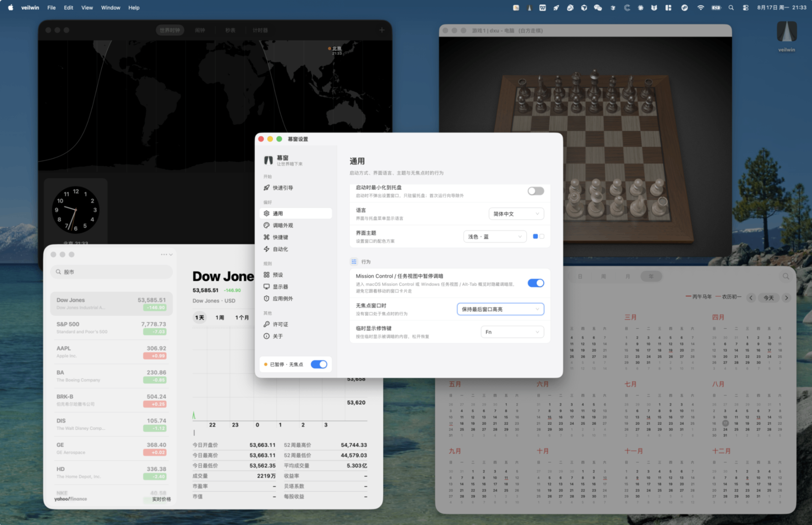Open the 语言 简体中文 dropdown

516,214
